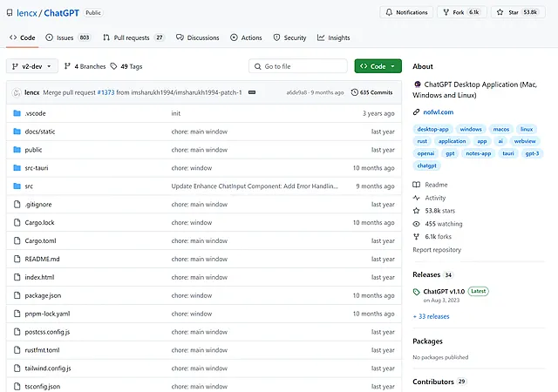
Task: Click the tailwind.config.js file icon
Action: pyautogui.click(x=17, y=368)
